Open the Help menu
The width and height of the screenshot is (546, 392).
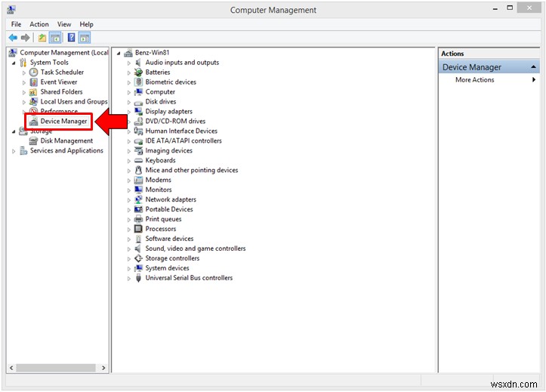tap(86, 24)
